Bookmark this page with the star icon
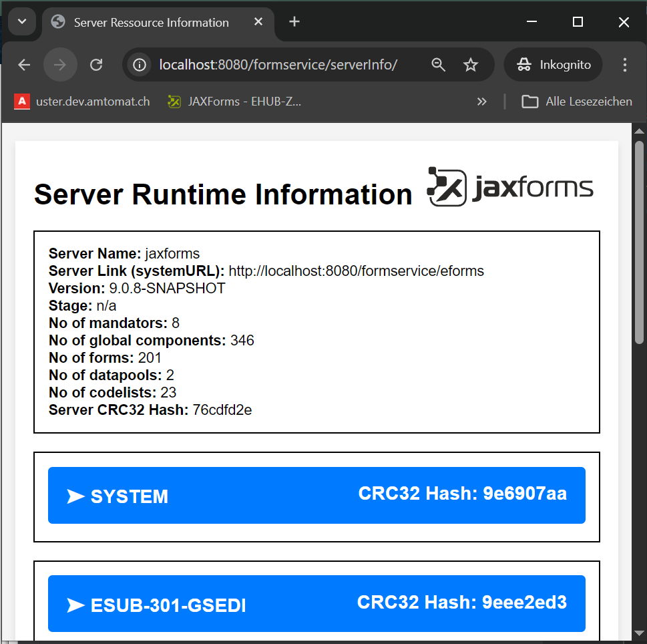647x644 pixels. pyautogui.click(x=471, y=65)
